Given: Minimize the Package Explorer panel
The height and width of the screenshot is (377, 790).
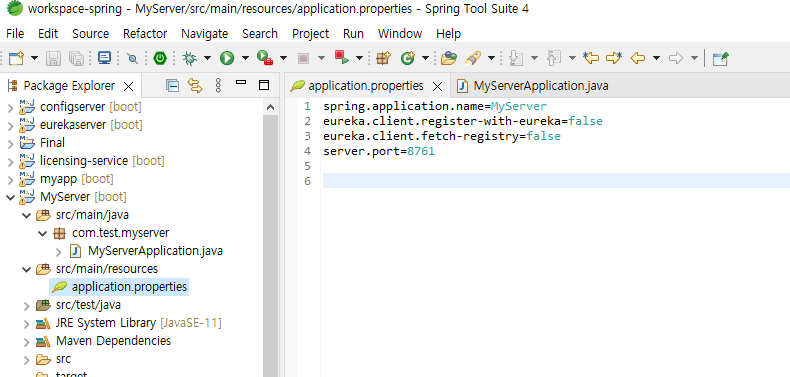Looking at the screenshot, I should [241, 83].
